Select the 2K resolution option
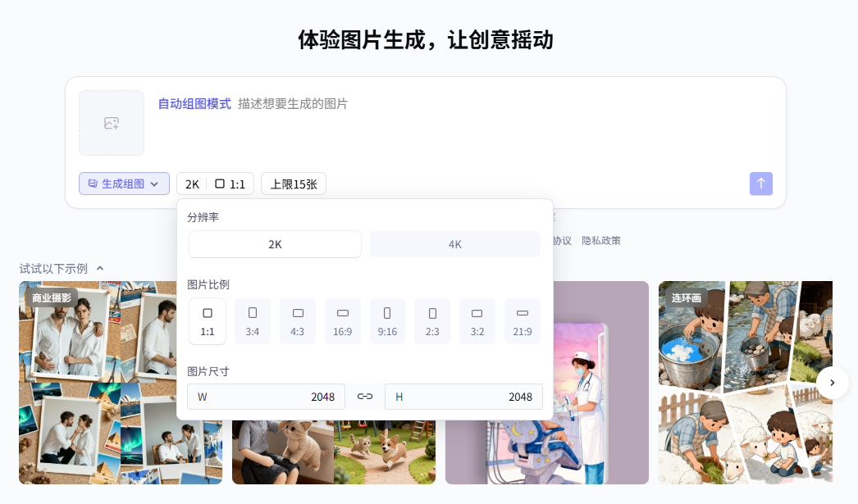This screenshot has height=504, width=858. 275,244
